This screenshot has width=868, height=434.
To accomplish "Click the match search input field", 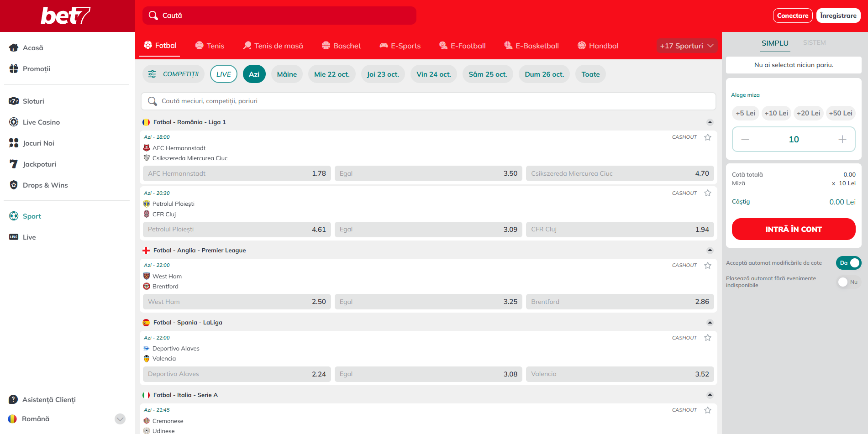I will click(x=428, y=101).
